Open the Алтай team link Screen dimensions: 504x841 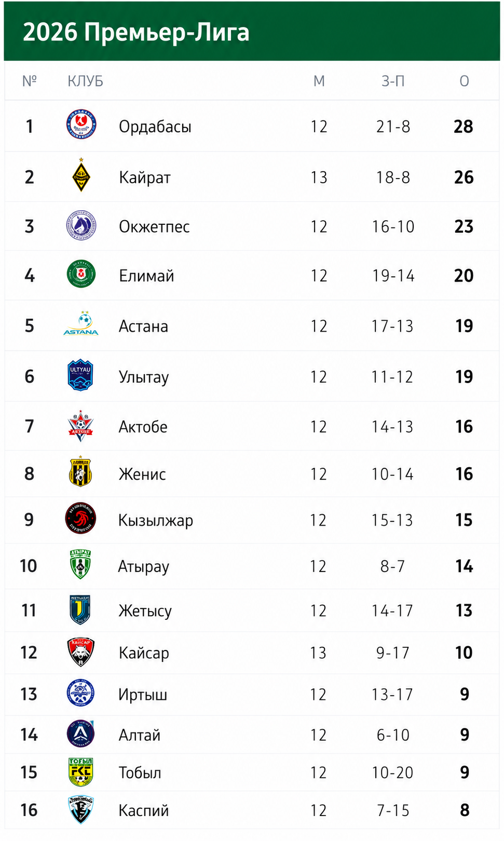140,735
